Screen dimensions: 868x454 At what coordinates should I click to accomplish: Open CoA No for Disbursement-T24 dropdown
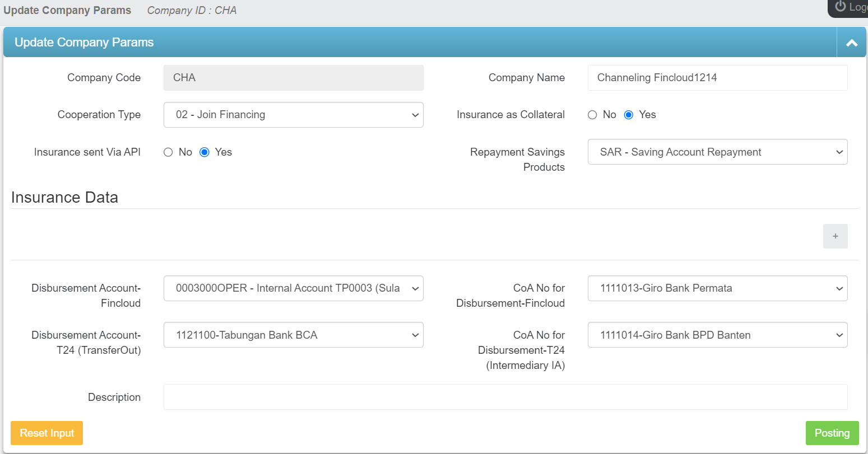[x=717, y=335]
